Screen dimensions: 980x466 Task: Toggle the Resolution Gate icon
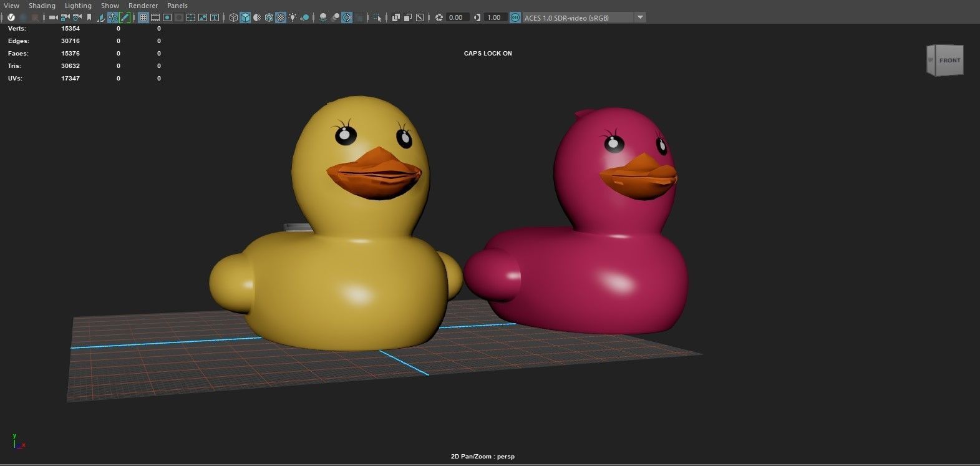pyautogui.click(x=167, y=17)
